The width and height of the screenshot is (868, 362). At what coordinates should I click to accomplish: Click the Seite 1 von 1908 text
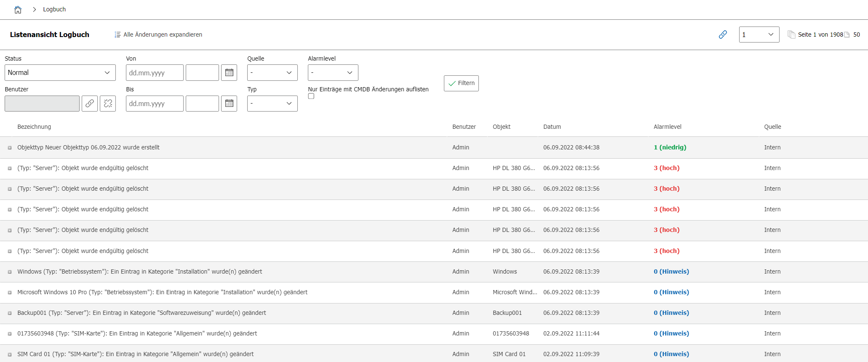coord(820,35)
